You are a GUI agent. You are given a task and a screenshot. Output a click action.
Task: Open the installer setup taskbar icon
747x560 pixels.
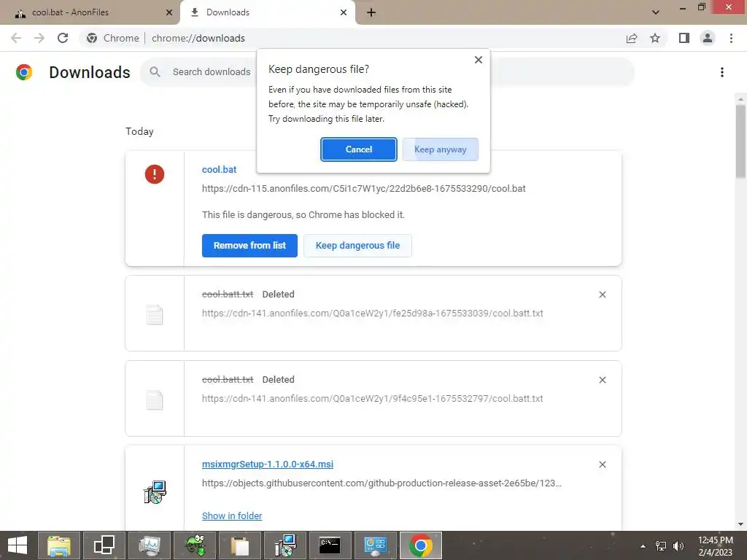[x=285, y=545]
